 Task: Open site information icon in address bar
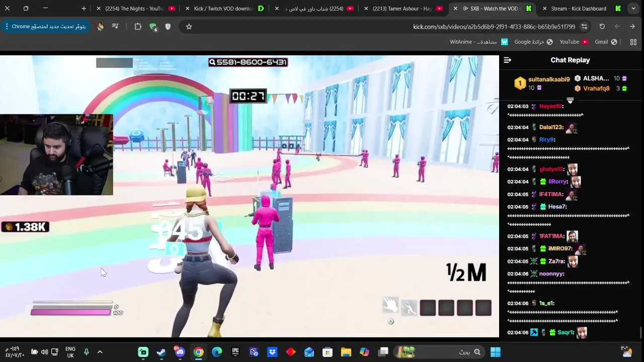pyautogui.click(x=584, y=27)
